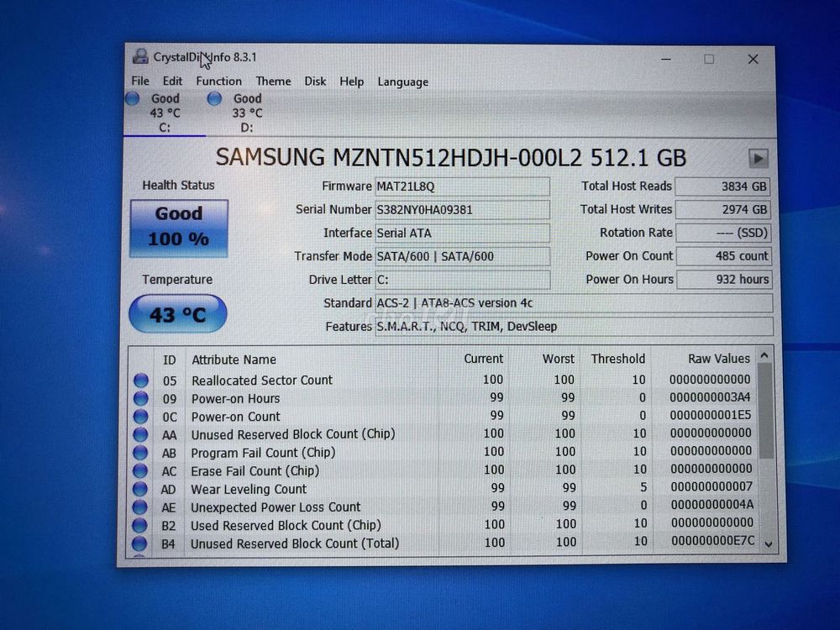840x630 pixels.
Task: Click Total Host Writes value 2974 GB
Action: [x=723, y=209]
